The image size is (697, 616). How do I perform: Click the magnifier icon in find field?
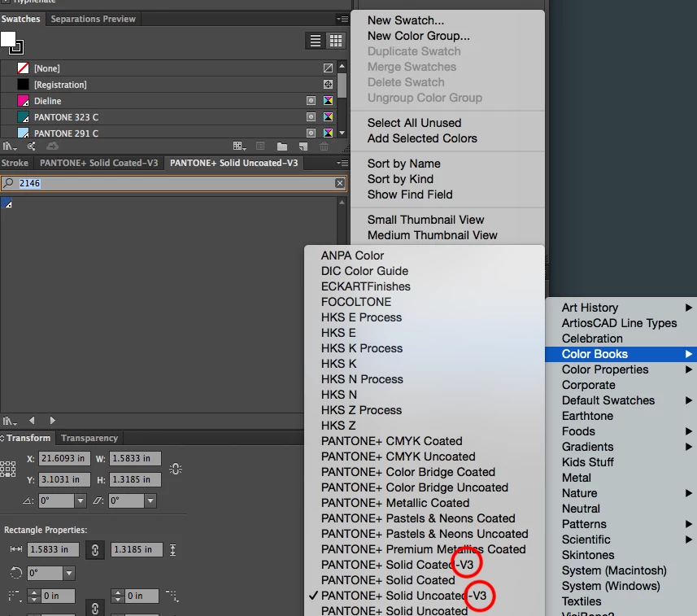9,183
